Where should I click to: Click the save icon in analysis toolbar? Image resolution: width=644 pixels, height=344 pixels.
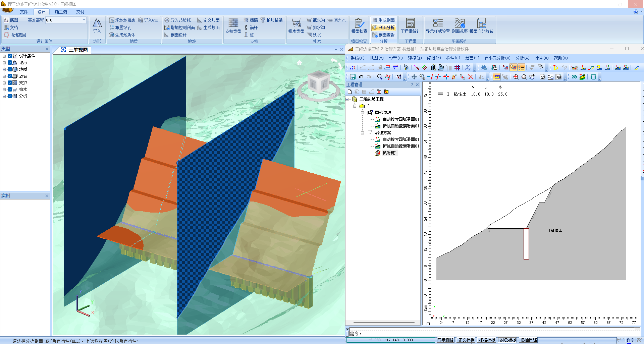click(353, 77)
